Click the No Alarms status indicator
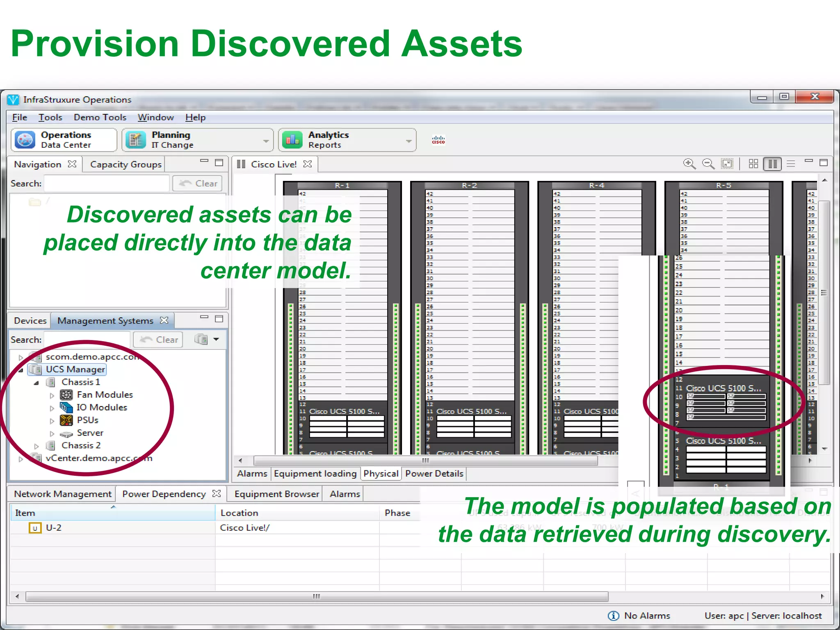Image resolution: width=840 pixels, height=630 pixels. point(639,616)
